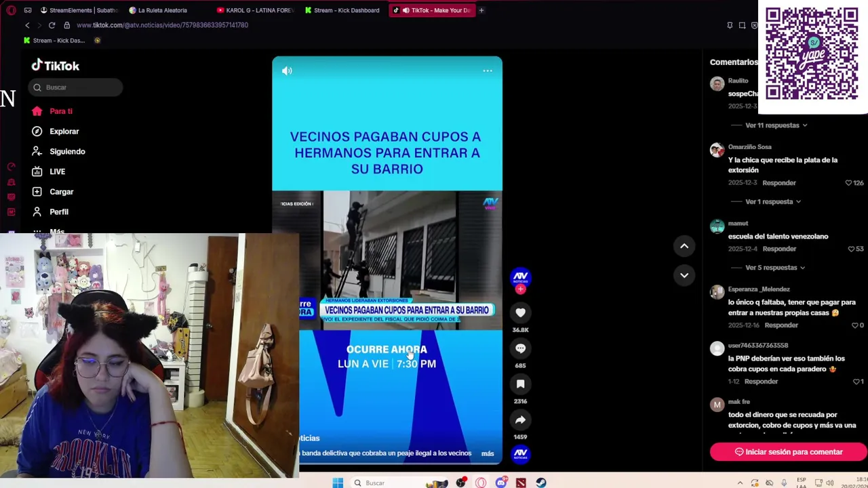Open ATV Noticias profile avatar
868x488 pixels.
point(520,277)
